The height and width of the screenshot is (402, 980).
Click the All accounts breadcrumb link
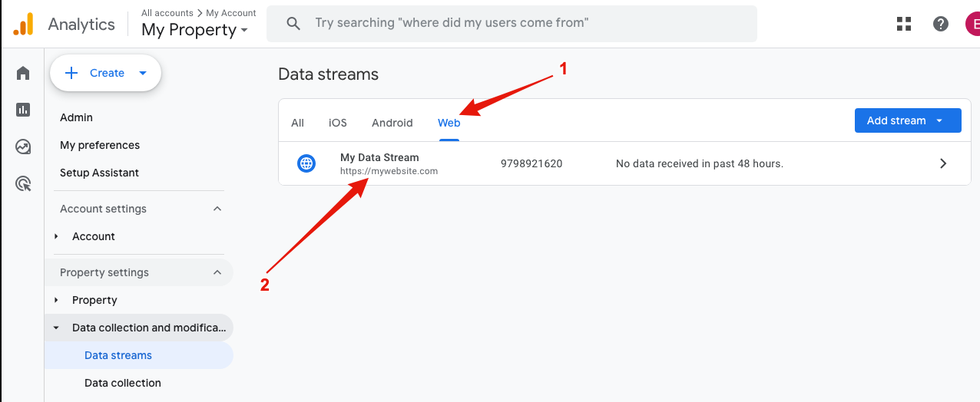(x=167, y=13)
